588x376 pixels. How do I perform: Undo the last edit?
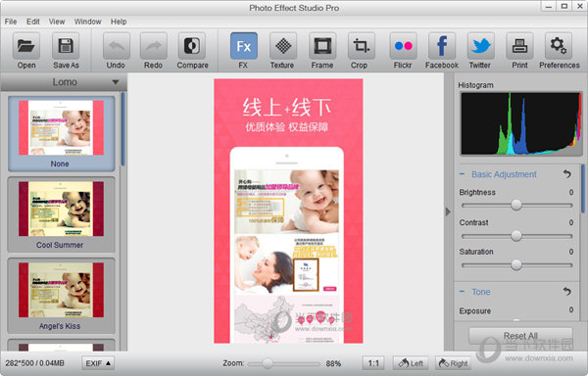click(117, 46)
